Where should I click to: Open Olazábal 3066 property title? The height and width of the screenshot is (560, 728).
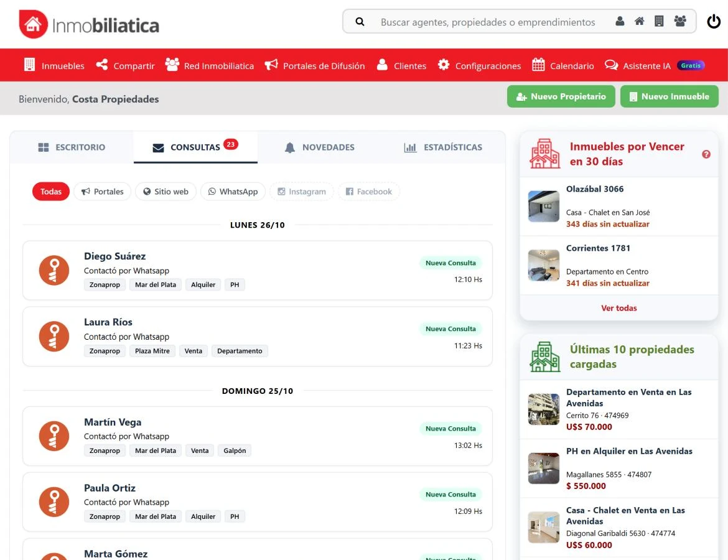pos(595,189)
